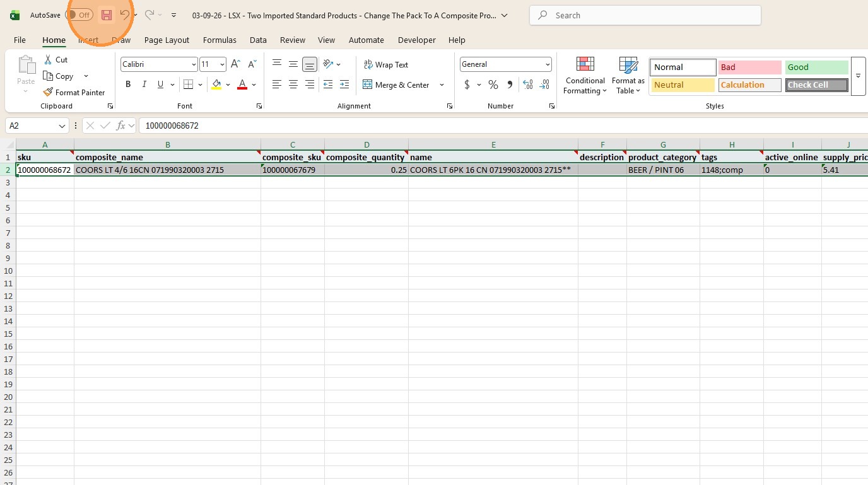The width and height of the screenshot is (868, 485).
Task: Align cell content to the middle
Action: click(x=293, y=64)
